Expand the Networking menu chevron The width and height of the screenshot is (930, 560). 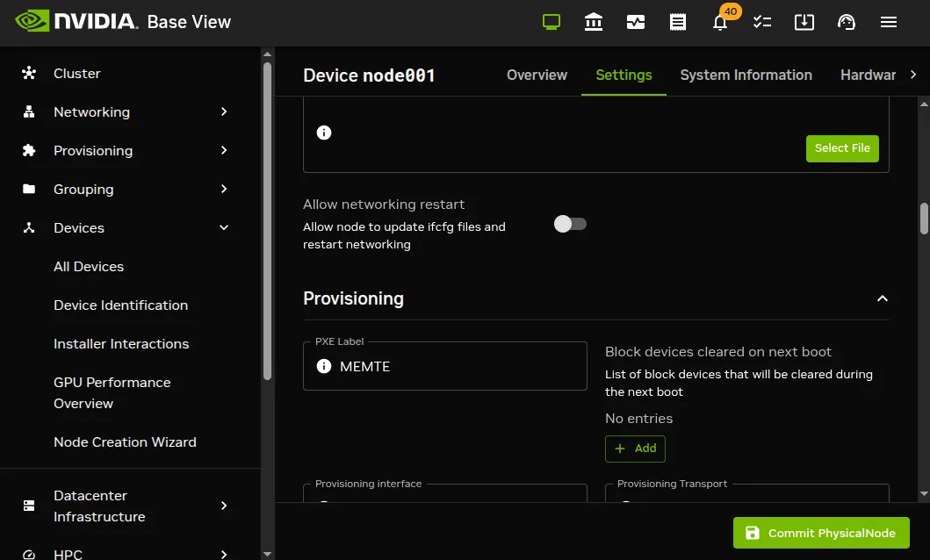point(224,111)
